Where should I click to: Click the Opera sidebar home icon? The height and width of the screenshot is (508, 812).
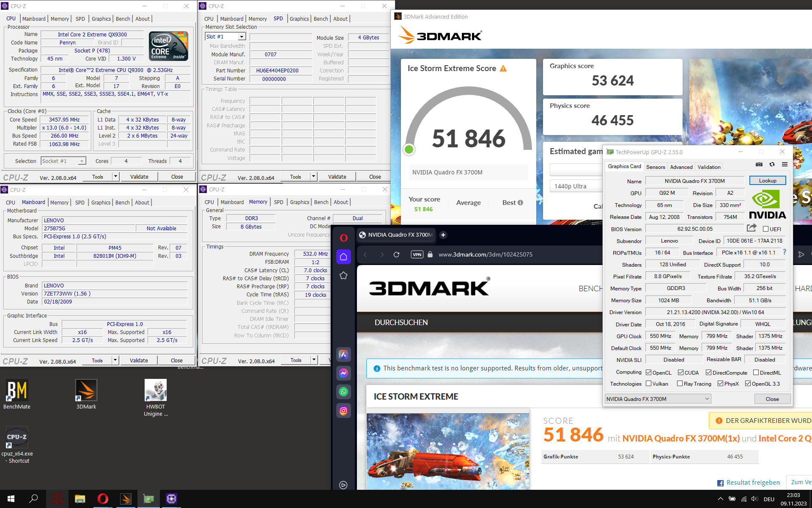coord(343,257)
